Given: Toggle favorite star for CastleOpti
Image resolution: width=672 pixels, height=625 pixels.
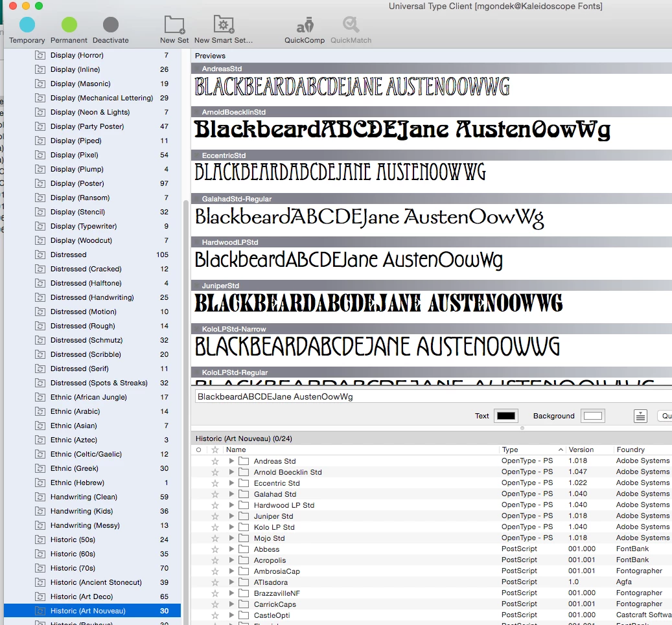Looking at the screenshot, I should [215, 615].
